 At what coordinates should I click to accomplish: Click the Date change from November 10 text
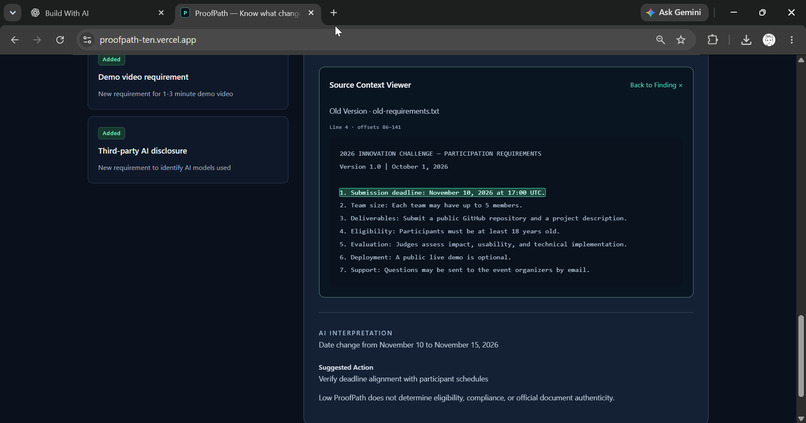tap(408, 345)
